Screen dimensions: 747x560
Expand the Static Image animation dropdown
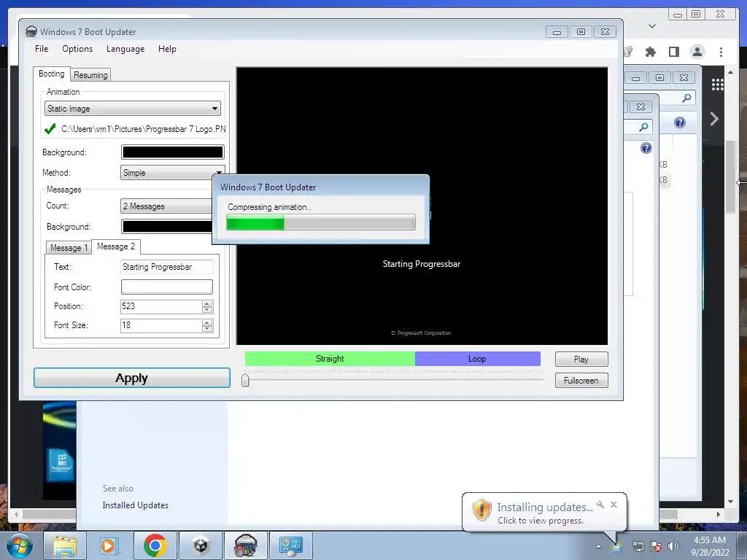click(x=133, y=109)
